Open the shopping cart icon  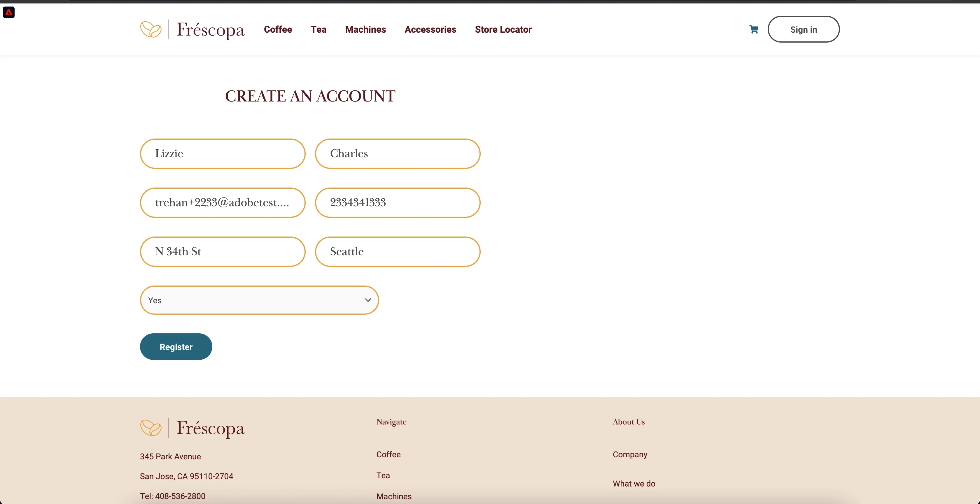coord(754,29)
